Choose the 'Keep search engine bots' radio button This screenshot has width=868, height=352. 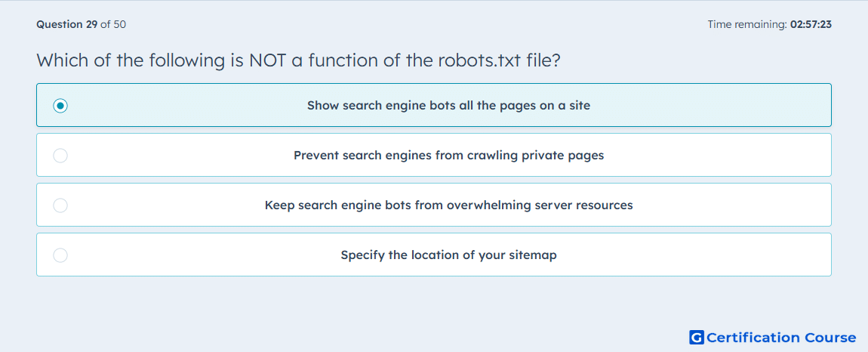point(60,205)
